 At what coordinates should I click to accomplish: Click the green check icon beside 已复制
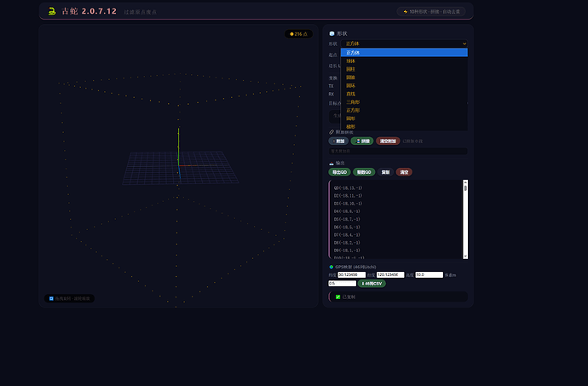pos(337,297)
